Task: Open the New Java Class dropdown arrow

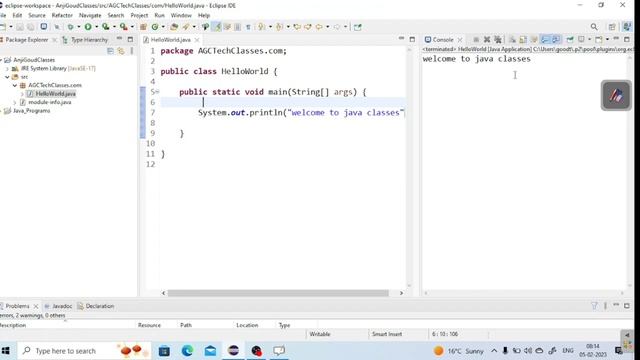Action: 163,27
